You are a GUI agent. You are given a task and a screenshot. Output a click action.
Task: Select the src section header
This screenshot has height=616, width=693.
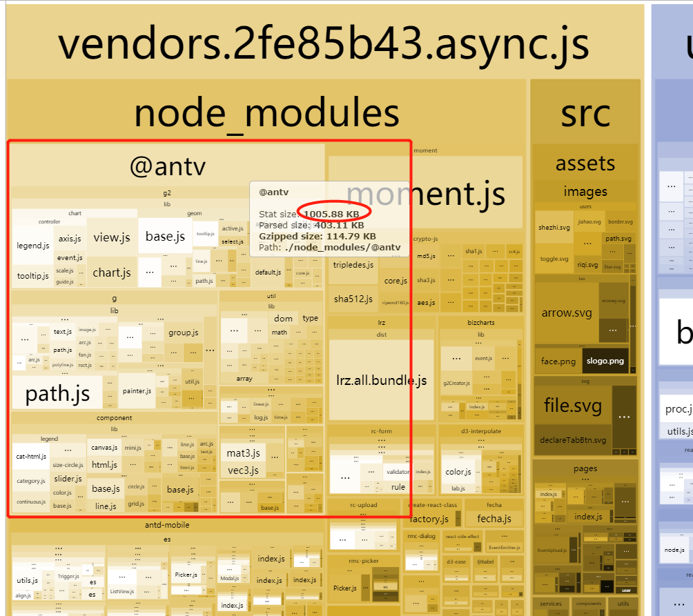click(x=585, y=114)
